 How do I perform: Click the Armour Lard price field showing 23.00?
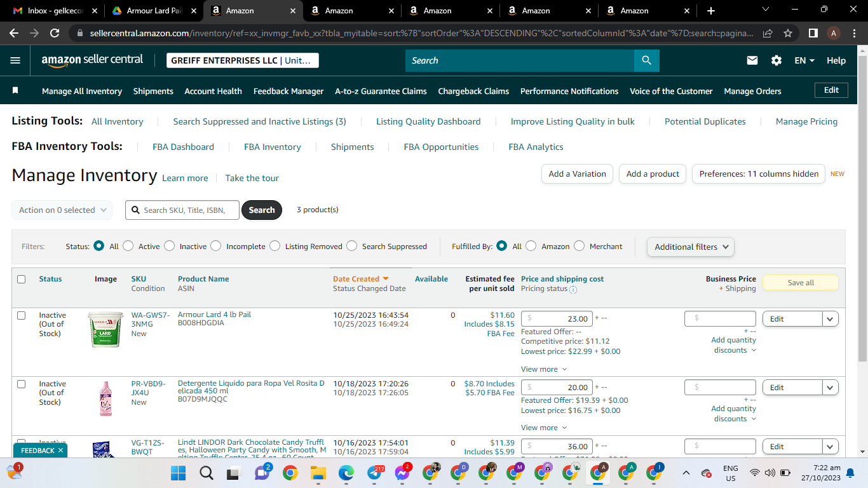click(557, 318)
